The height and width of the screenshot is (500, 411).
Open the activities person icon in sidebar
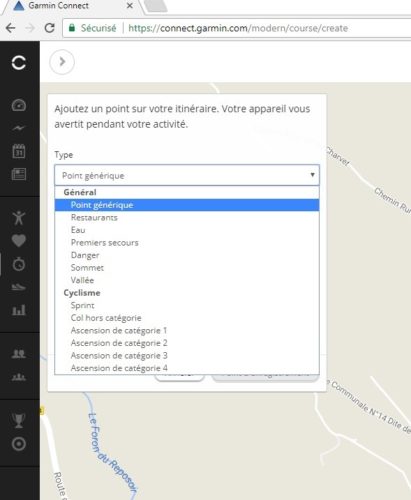point(19,218)
